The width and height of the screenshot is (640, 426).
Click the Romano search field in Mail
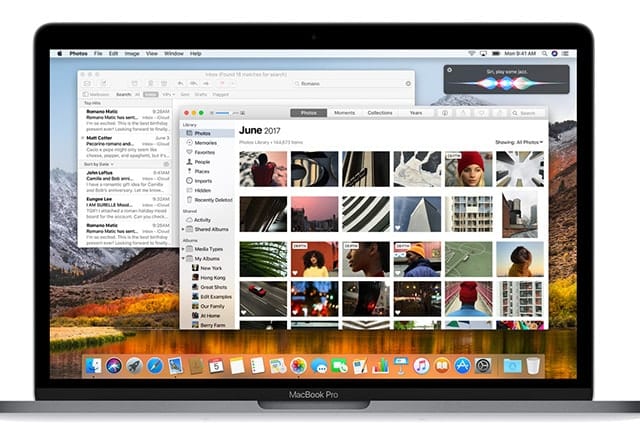353,84
